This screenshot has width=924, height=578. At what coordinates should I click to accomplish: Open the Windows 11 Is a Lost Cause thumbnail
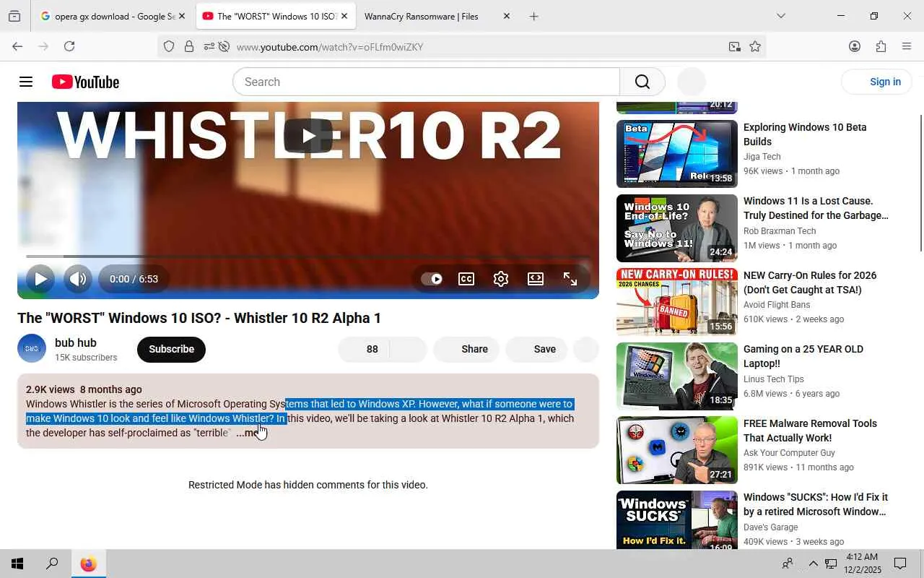(x=677, y=228)
